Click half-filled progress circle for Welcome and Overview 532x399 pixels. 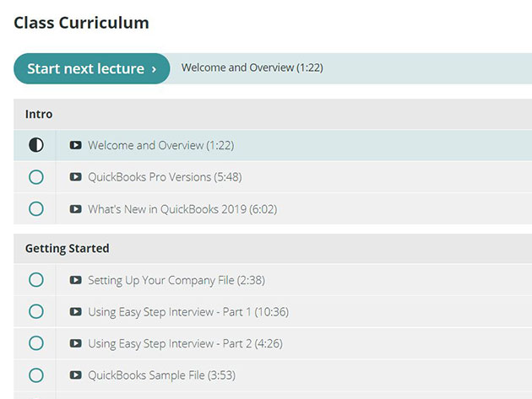click(36, 145)
